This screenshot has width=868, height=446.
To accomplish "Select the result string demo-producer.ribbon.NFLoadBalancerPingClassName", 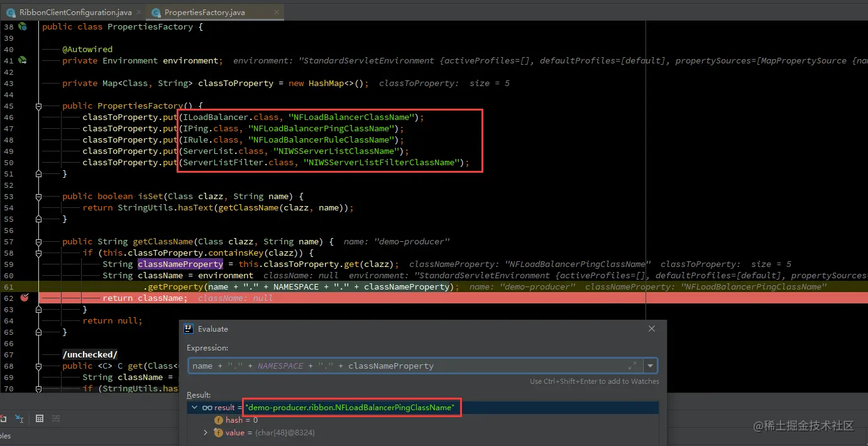I will [x=350, y=408].
